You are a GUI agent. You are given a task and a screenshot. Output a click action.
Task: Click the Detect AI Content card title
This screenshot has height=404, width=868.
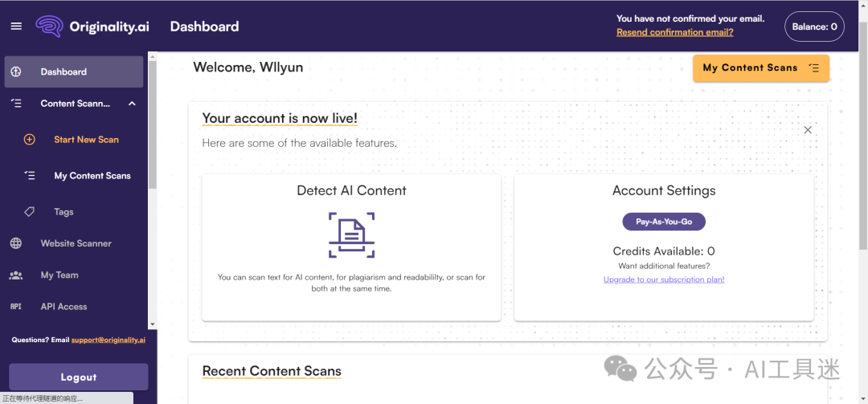(351, 190)
